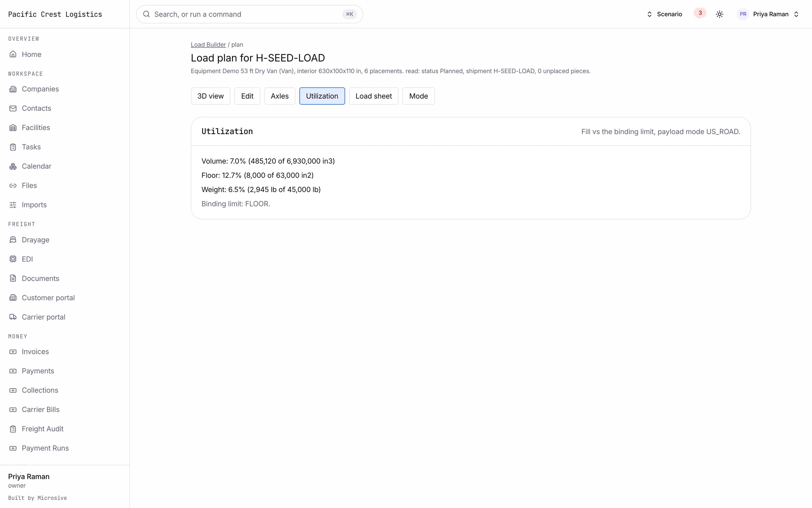Open the Axles tab

tap(279, 96)
